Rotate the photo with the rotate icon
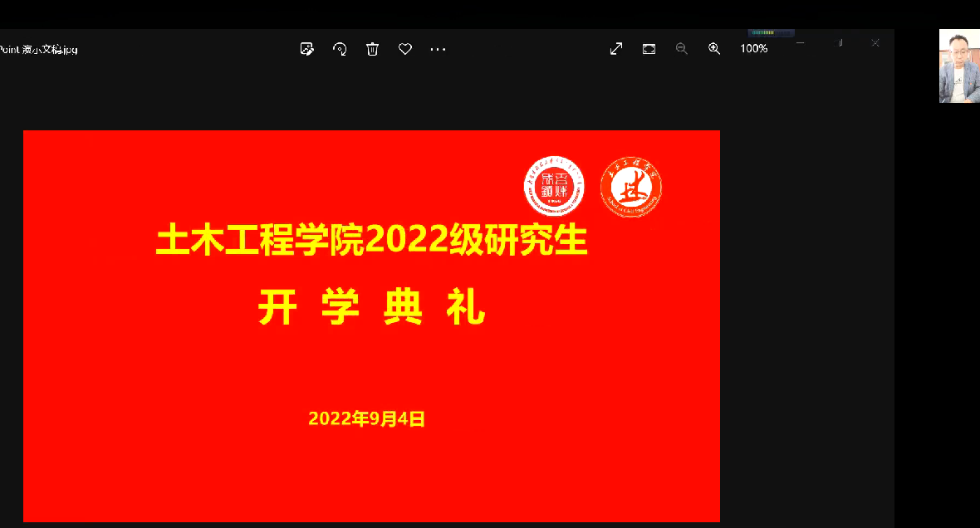 coord(340,49)
